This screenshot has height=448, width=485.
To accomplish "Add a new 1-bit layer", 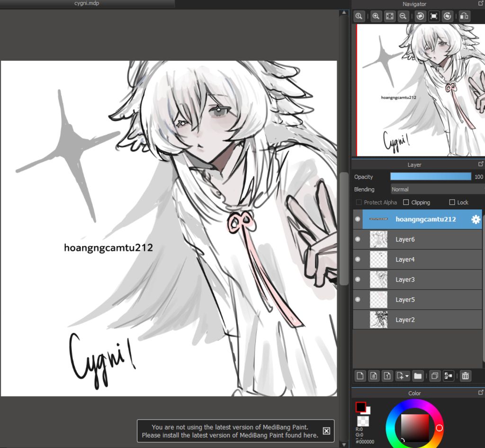I will tap(387, 376).
